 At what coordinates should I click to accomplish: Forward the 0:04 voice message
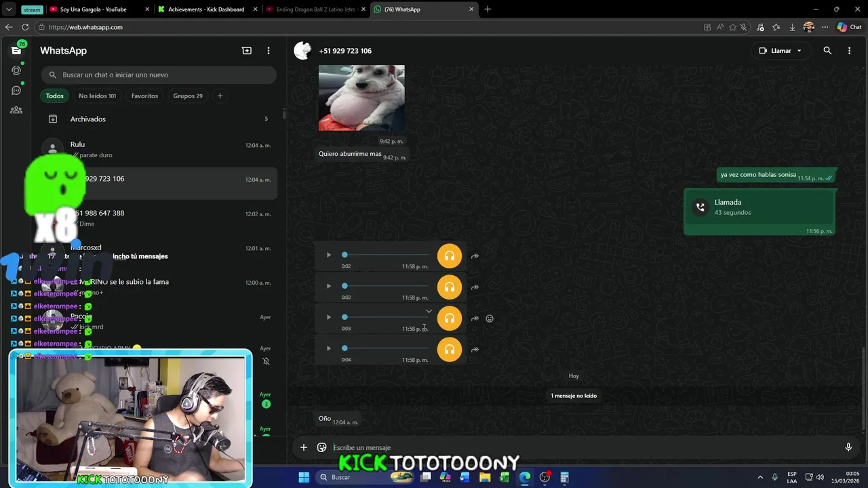475,350
